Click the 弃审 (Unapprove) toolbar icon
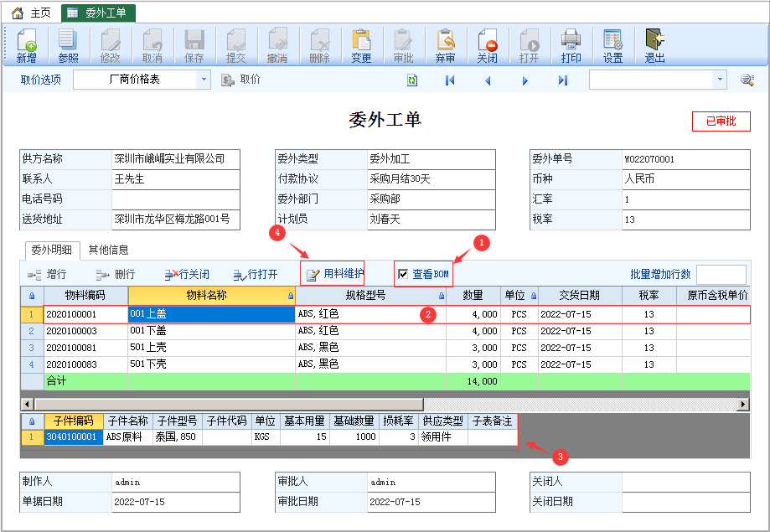 446,46
